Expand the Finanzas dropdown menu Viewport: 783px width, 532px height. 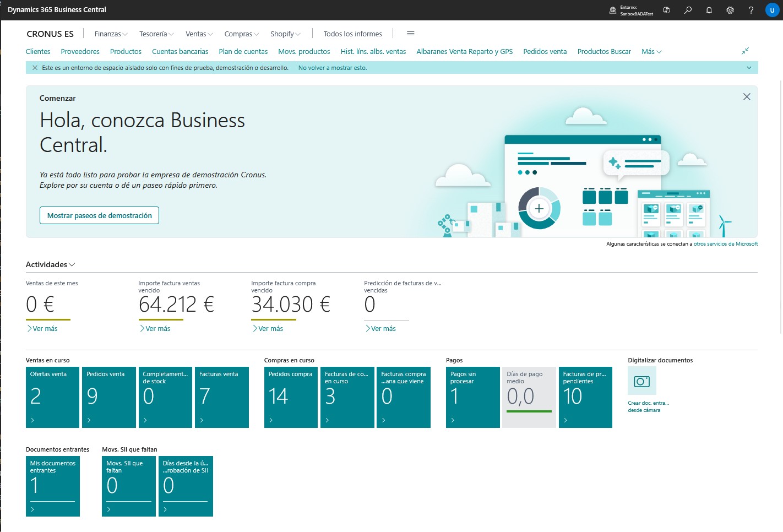(111, 34)
